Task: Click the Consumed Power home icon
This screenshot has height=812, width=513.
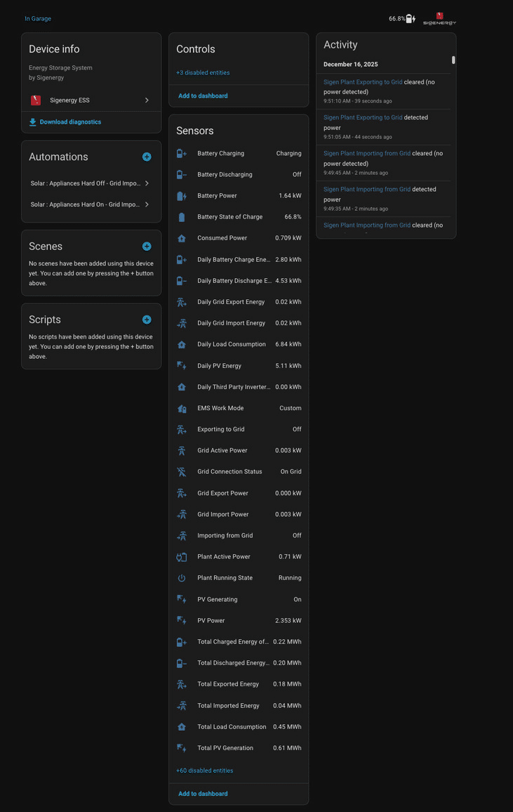Action: [x=182, y=238]
